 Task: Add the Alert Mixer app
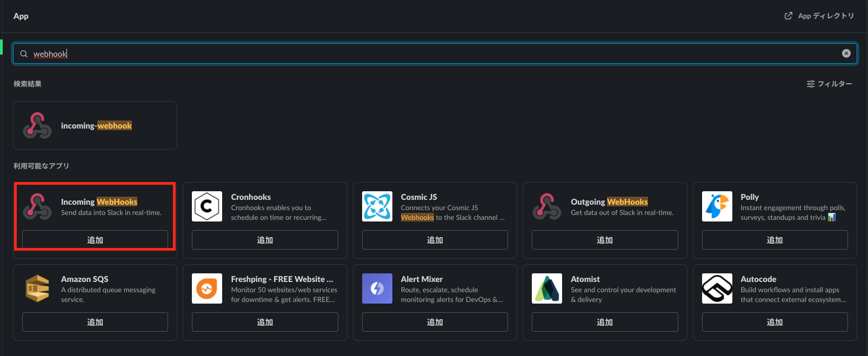[435, 322]
